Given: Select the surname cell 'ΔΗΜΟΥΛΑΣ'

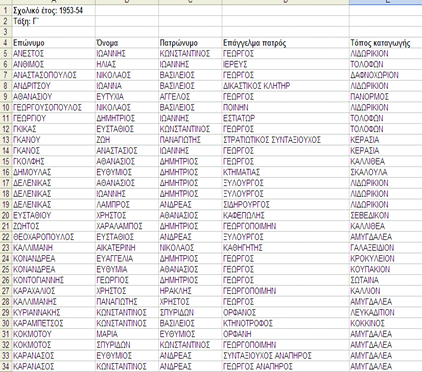Looking at the screenshot, I should tap(53, 172).
